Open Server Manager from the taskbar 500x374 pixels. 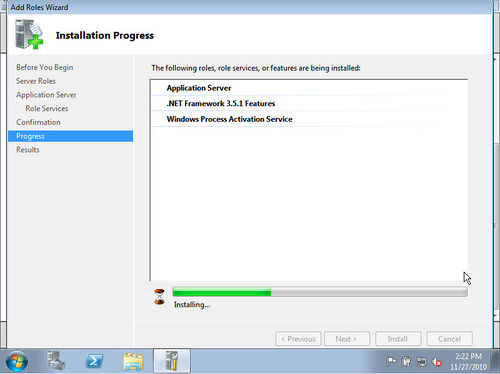tap(56, 361)
